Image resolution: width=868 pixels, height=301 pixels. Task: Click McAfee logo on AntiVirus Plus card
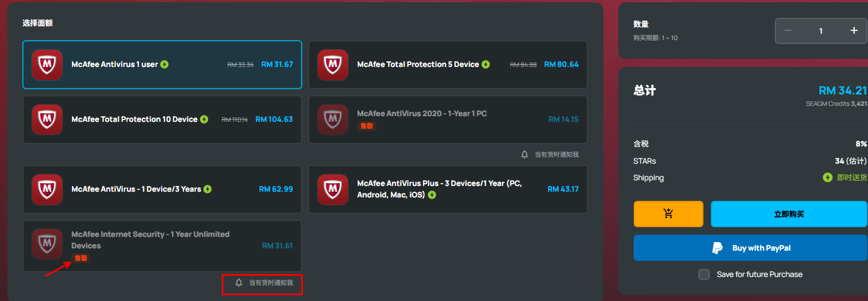click(333, 189)
